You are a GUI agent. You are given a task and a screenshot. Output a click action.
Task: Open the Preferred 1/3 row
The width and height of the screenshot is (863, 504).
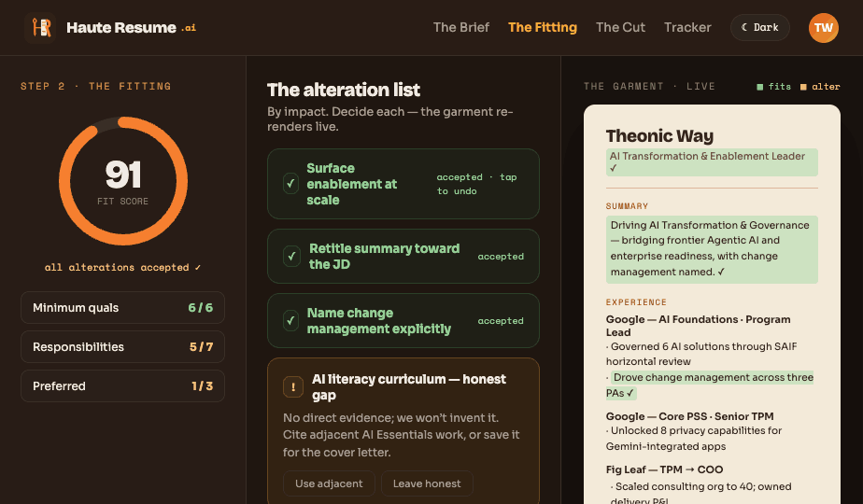122,385
